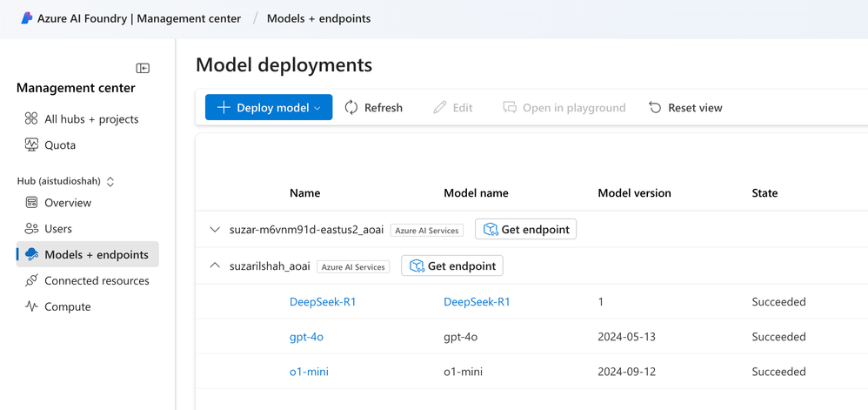Viewport: 868px width, 410px height.
Task: Reset the table view
Action: click(x=685, y=107)
